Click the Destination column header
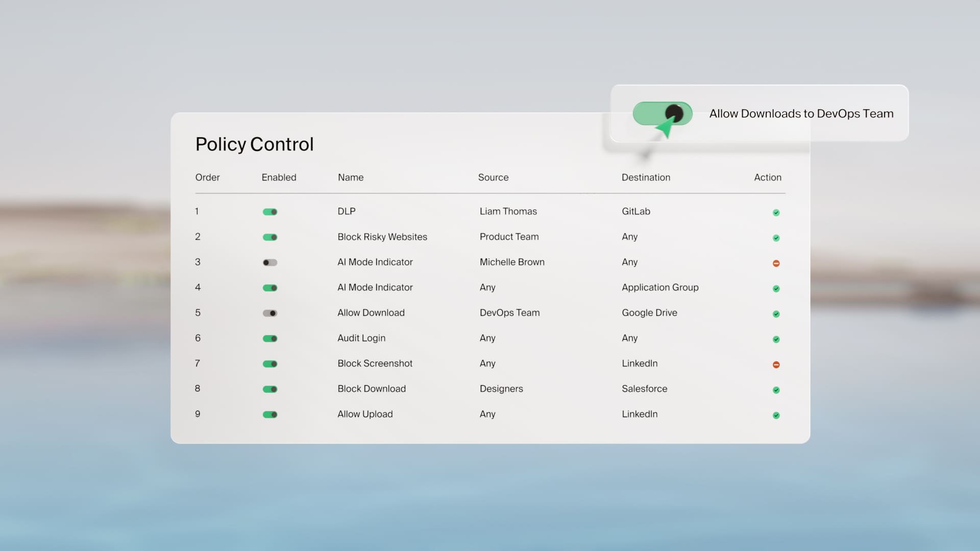The height and width of the screenshot is (551, 980). (646, 178)
